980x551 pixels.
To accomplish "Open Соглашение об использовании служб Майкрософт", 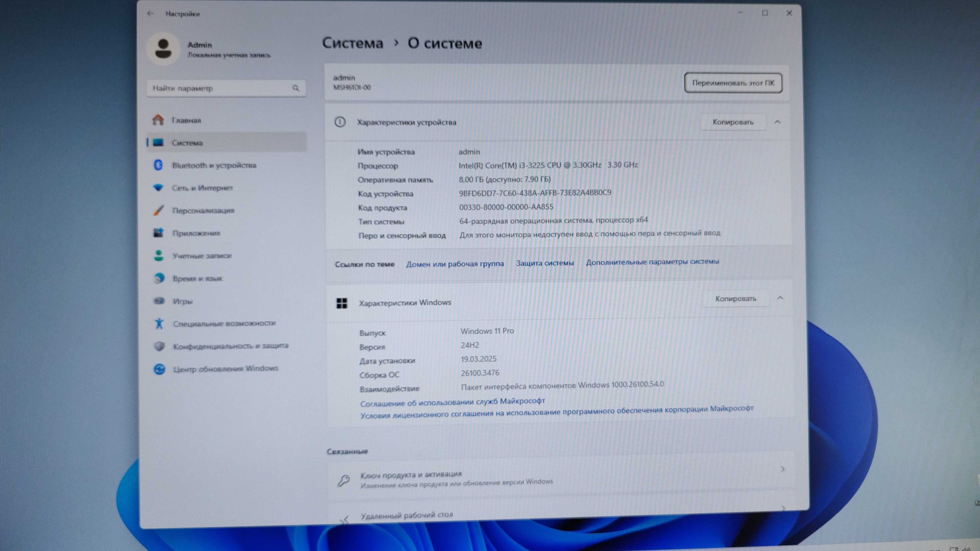I will (x=452, y=402).
